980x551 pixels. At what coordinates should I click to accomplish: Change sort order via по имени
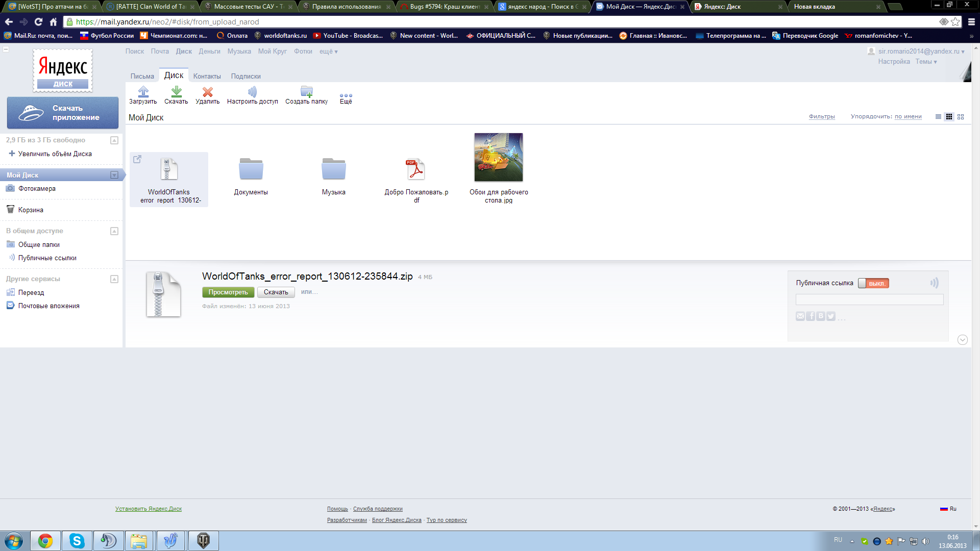click(908, 117)
